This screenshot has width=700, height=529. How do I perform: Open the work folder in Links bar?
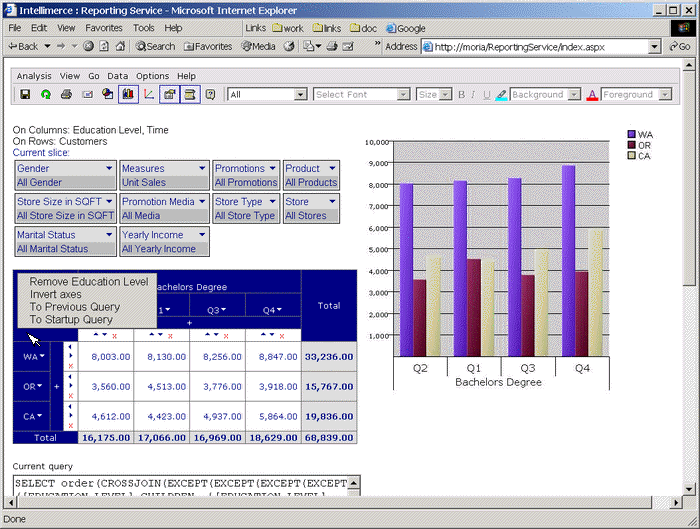288,28
